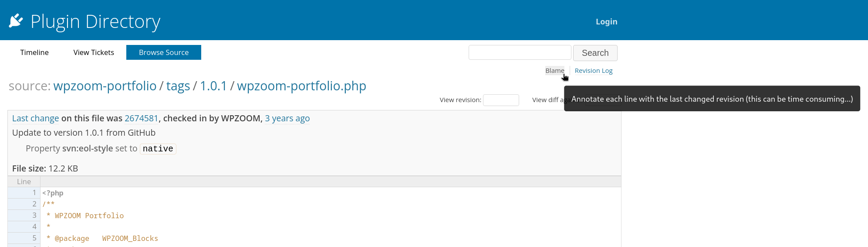
Task: Switch to the Timeline tab
Action: coord(34,52)
